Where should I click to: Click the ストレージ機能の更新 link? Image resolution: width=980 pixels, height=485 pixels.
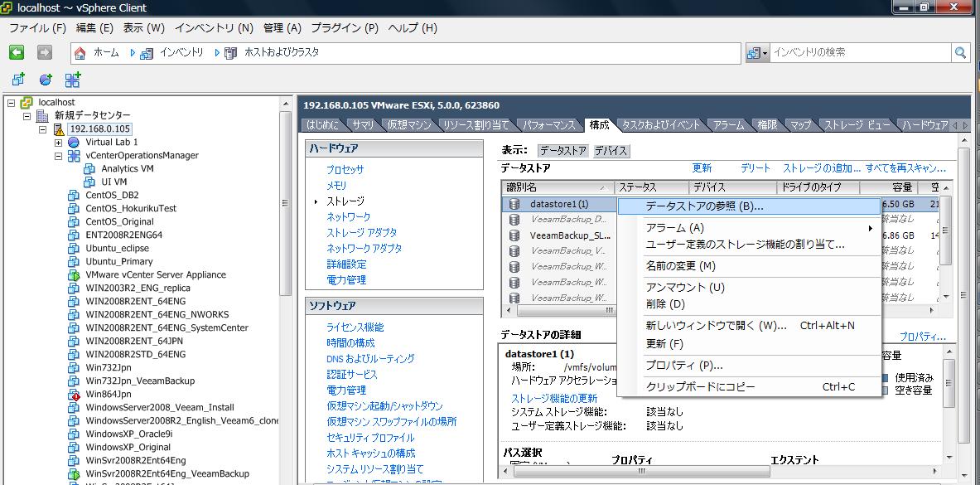(554, 398)
